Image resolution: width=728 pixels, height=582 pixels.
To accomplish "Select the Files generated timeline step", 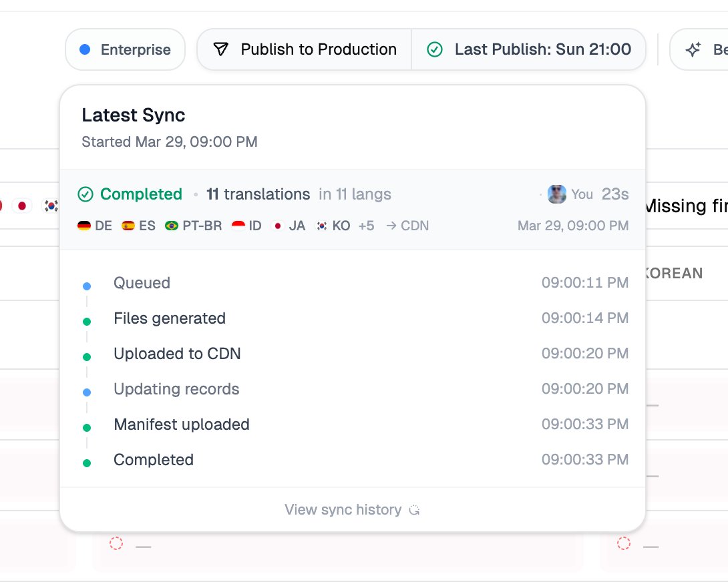I will tap(170, 318).
